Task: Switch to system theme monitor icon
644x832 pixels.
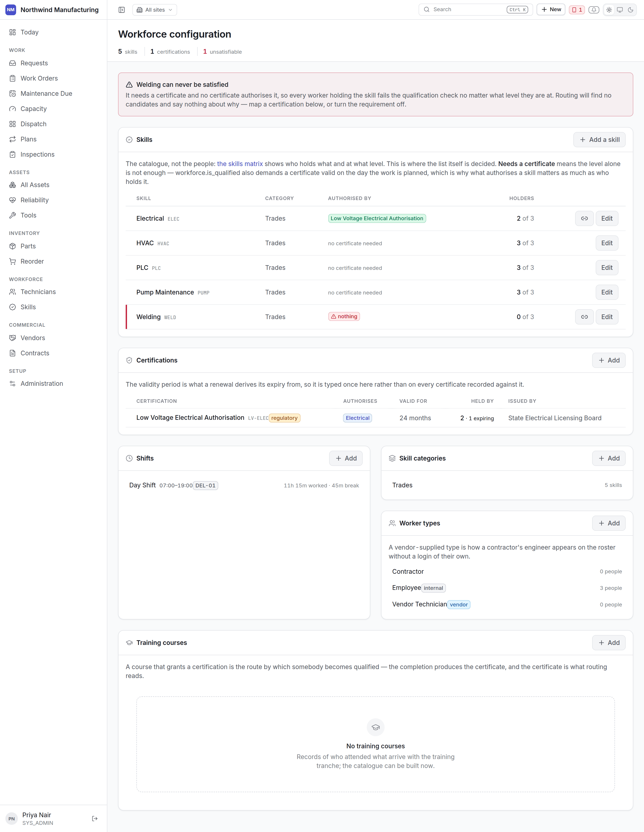Action: click(620, 10)
